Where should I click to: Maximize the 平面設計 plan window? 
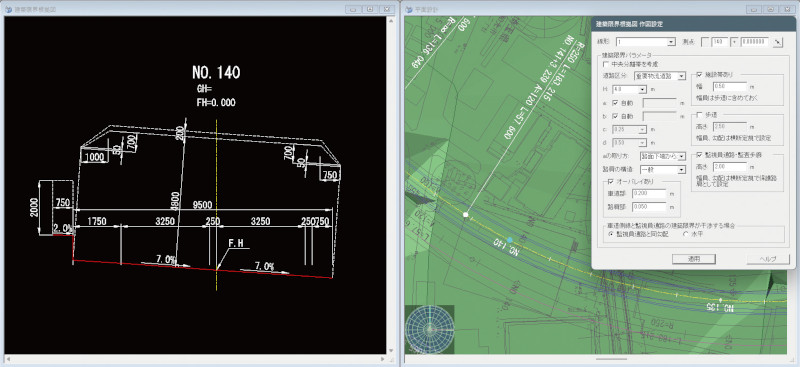pyautogui.click(x=770, y=9)
